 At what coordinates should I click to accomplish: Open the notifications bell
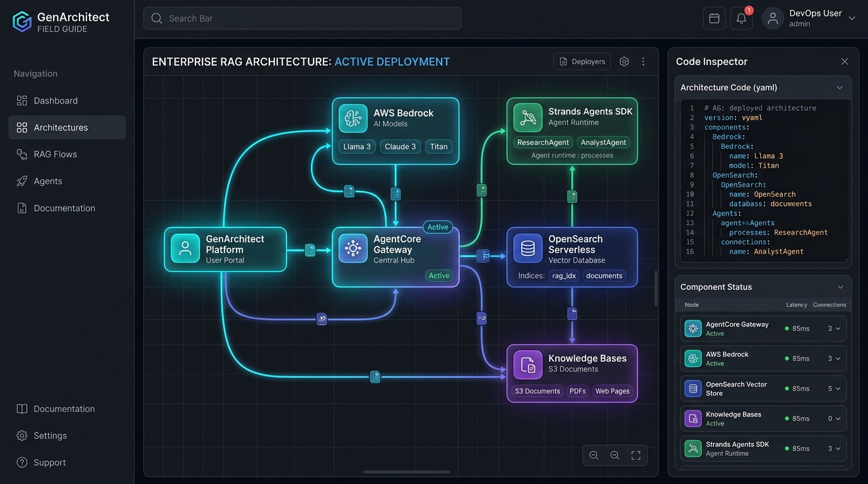pos(742,18)
